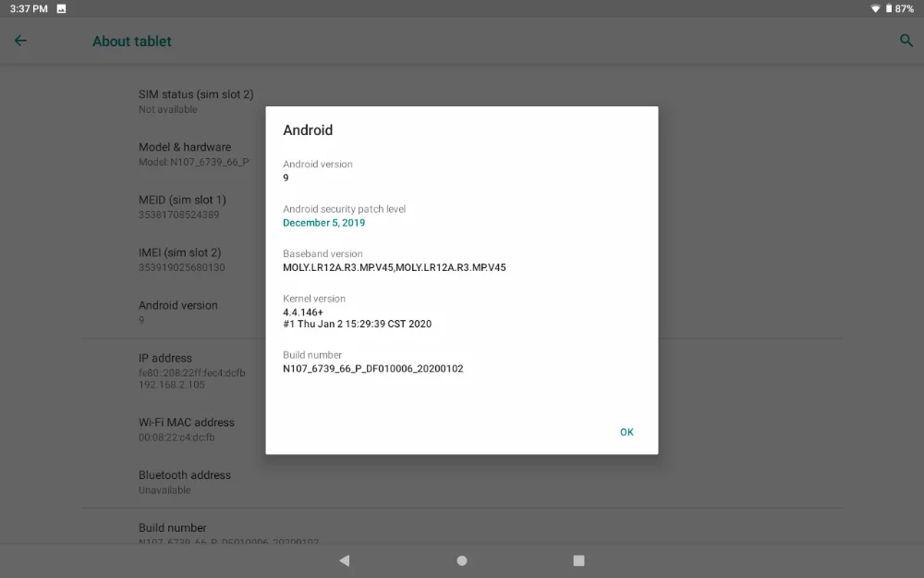Tap the Kernel version label
This screenshot has width=924, height=578.
click(314, 299)
